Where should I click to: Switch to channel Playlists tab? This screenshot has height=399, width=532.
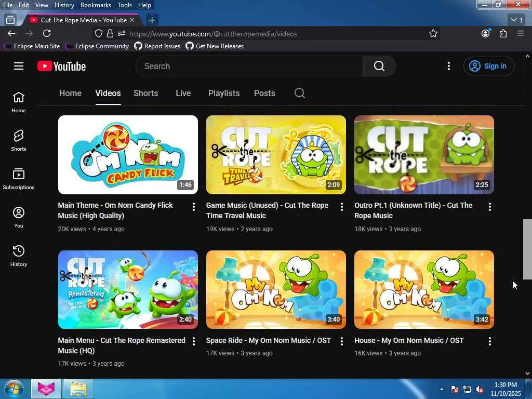click(x=224, y=93)
